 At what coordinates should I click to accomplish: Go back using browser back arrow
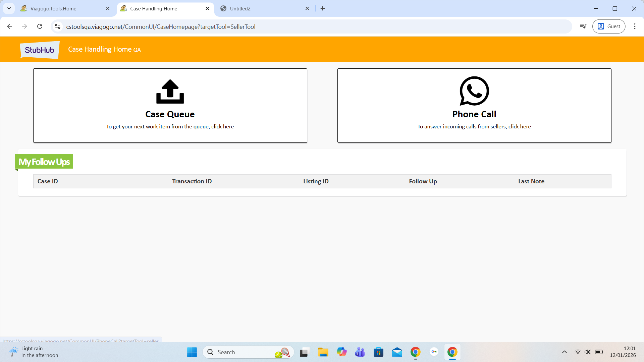10,26
